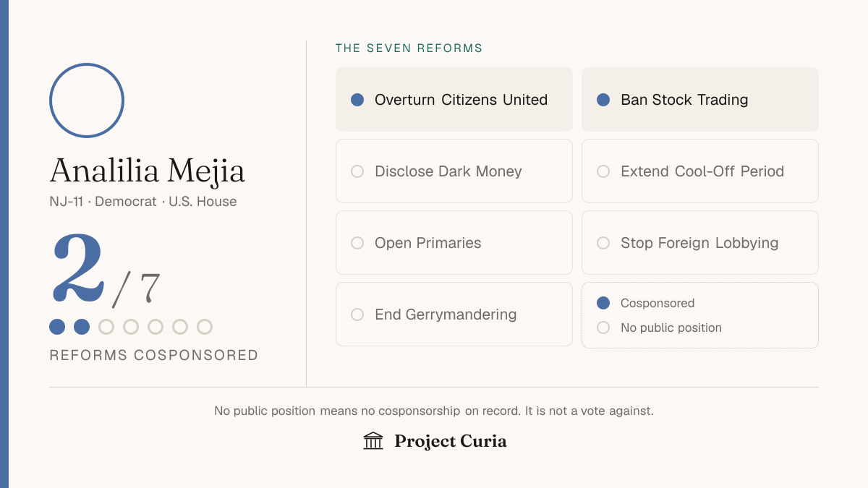The height and width of the screenshot is (488, 868).
Task: Click the empty profile photo circle
Action: click(87, 100)
